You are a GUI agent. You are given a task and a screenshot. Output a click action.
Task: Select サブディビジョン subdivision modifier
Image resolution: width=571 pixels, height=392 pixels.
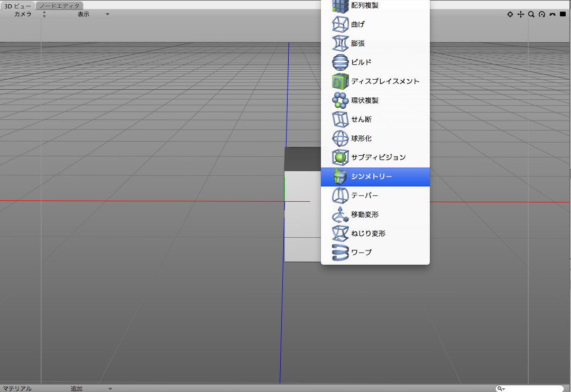tap(375, 157)
